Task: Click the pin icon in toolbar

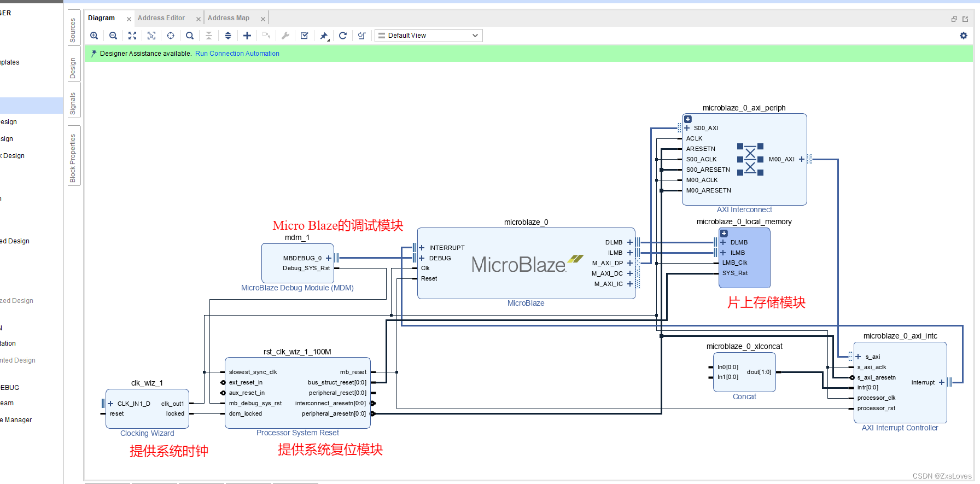Action: 324,36
